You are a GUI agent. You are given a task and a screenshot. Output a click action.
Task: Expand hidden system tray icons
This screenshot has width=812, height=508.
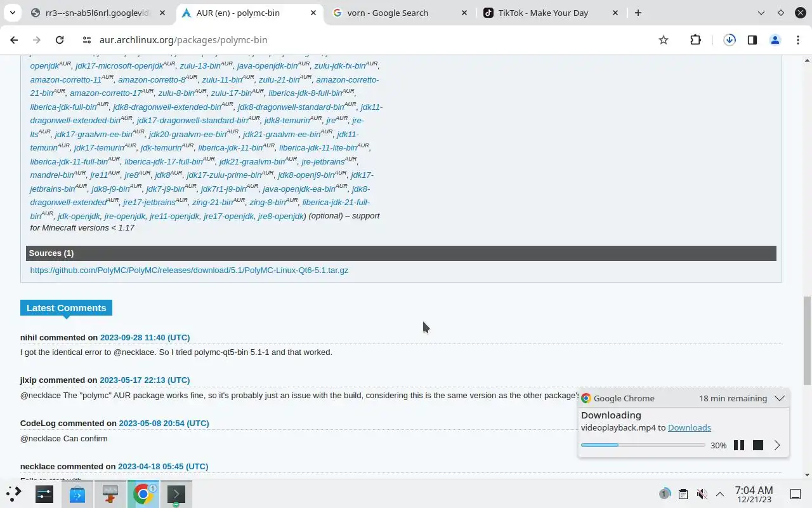720,493
